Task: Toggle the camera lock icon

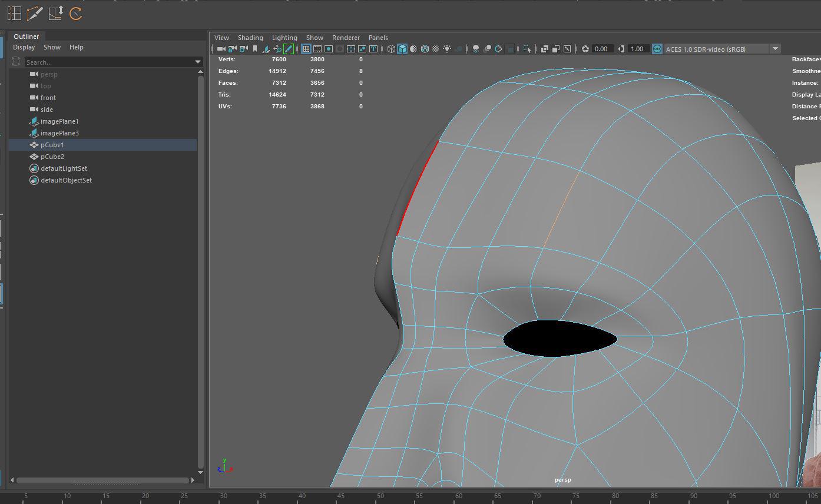Action: coord(231,49)
